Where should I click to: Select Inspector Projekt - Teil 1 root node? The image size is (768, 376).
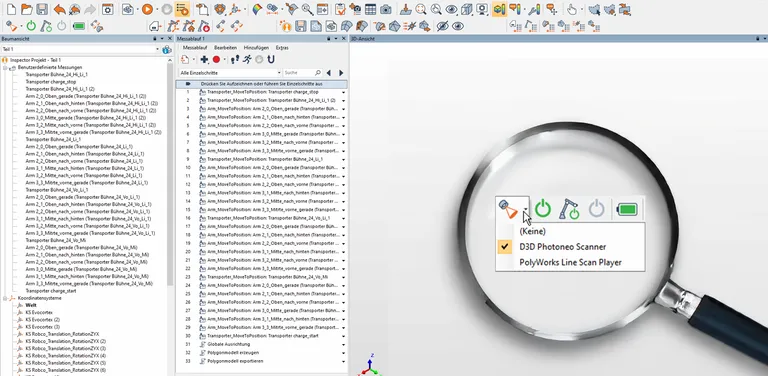pos(35,60)
